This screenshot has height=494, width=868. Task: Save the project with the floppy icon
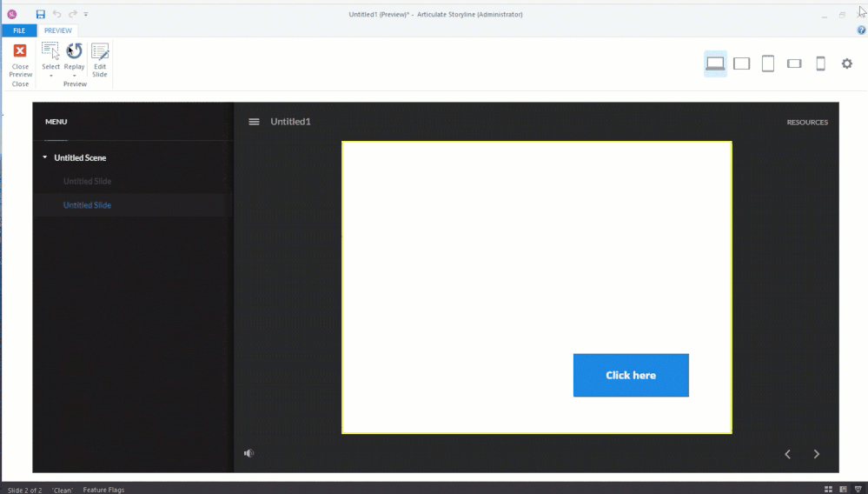41,15
